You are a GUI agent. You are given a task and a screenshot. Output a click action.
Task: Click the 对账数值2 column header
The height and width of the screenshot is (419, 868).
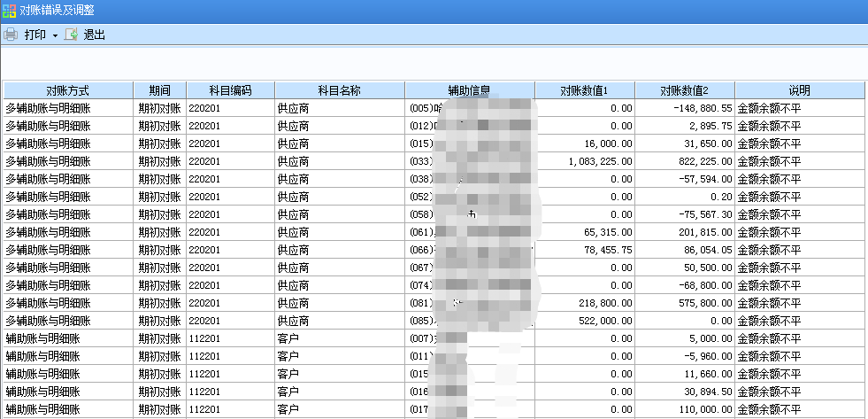click(686, 90)
